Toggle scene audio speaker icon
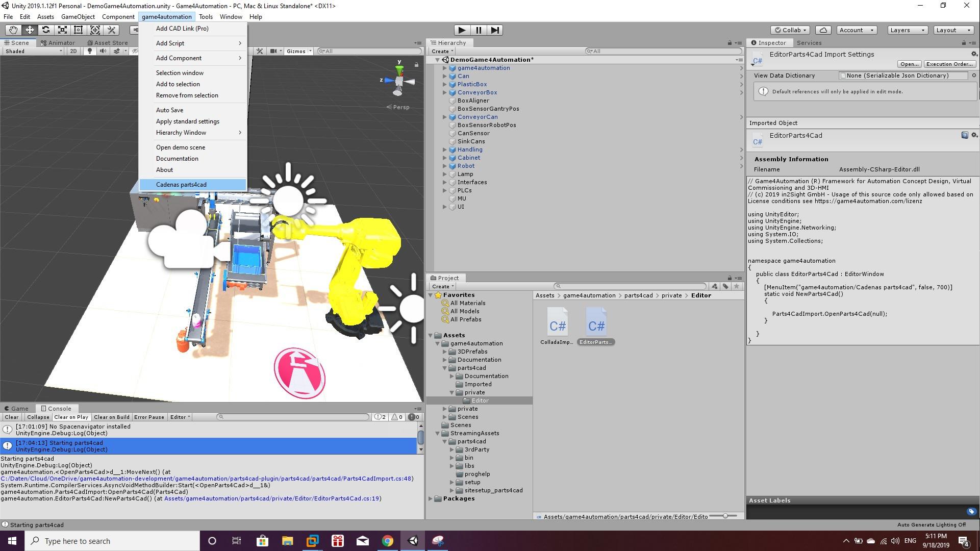The height and width of the screenshot is (551, 980). (103, 51)
